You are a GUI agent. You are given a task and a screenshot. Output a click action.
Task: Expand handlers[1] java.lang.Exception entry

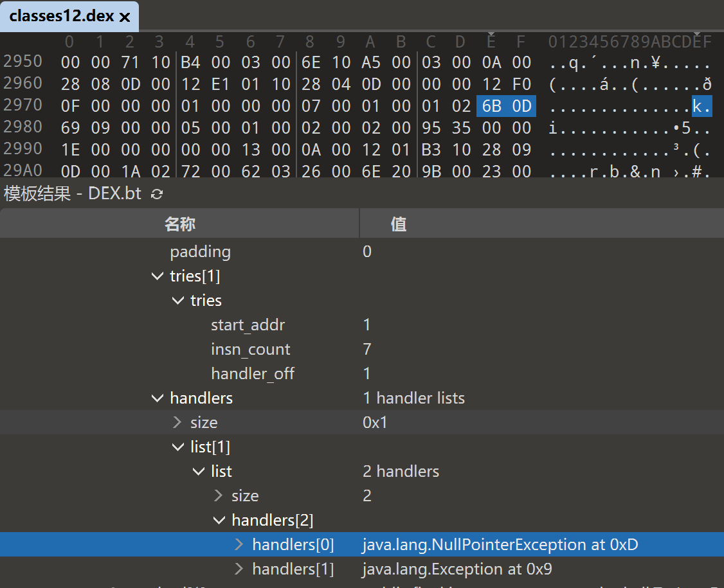(239, 569)
